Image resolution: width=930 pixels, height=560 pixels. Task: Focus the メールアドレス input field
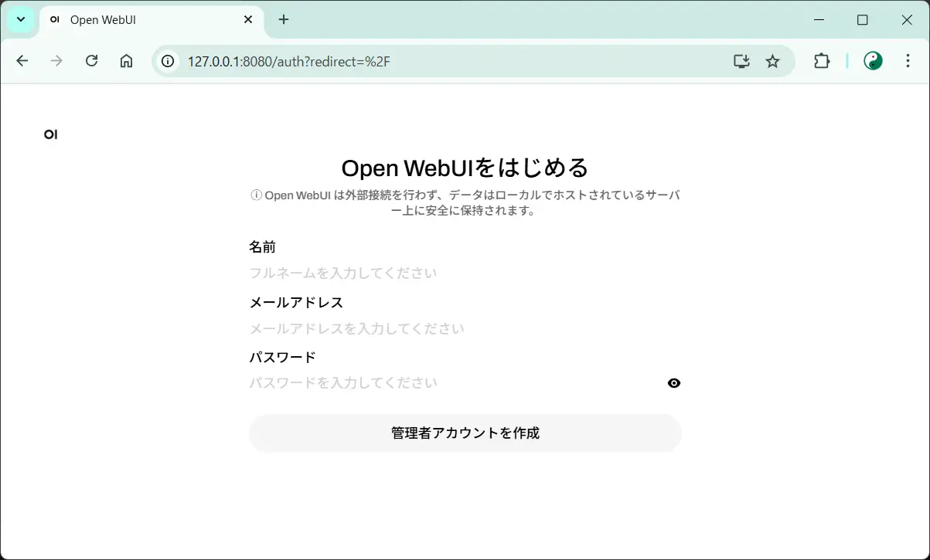[x=465, y=329]
